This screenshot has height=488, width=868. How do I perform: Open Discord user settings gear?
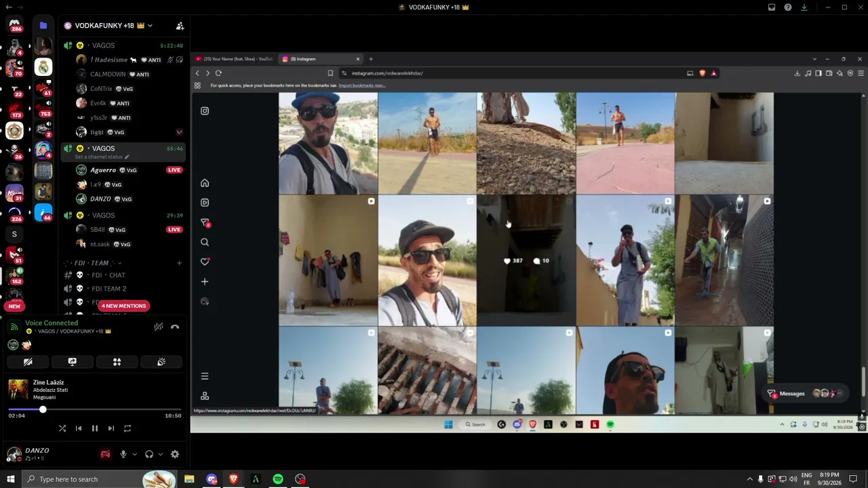click(175, 454)
